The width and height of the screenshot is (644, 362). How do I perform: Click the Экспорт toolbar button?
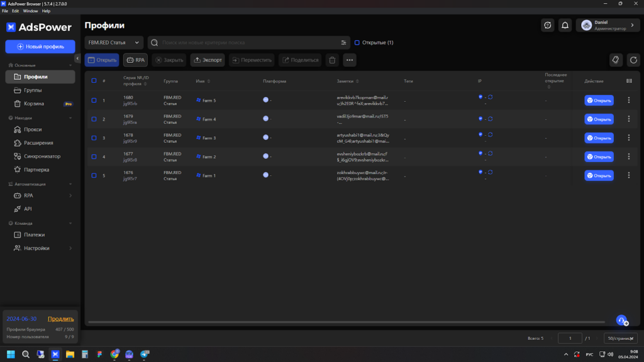208,60
